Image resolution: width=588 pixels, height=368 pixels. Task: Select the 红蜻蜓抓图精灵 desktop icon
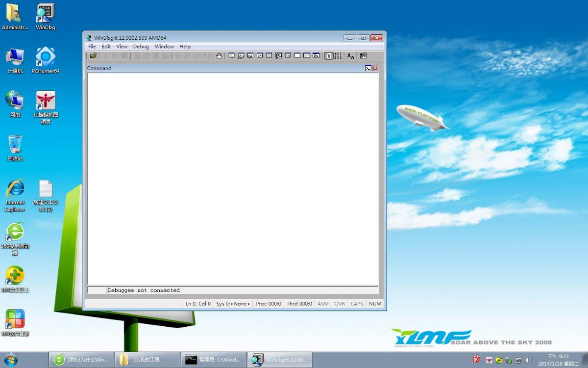click(x=46, y=108)
